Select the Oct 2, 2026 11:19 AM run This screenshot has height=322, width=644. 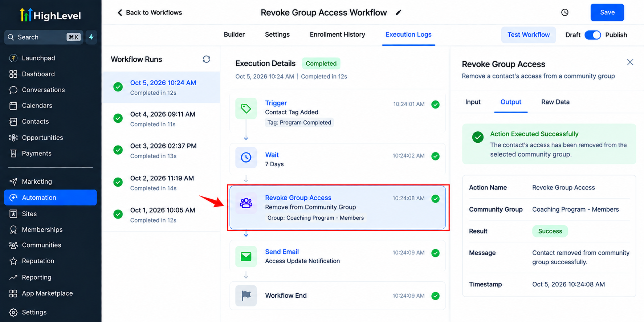[161, 183]
